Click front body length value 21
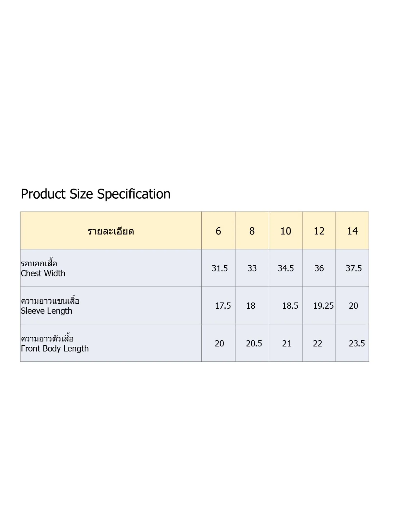 (287, 344)
